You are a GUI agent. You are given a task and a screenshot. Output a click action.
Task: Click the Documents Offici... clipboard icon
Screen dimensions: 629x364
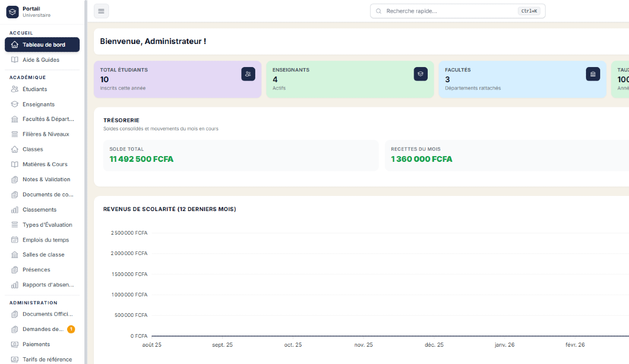[x=15, y=314]
